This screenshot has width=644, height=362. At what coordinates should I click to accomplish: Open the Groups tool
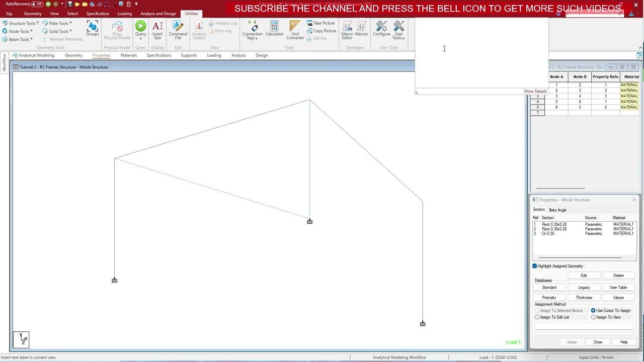click(92, 29)
